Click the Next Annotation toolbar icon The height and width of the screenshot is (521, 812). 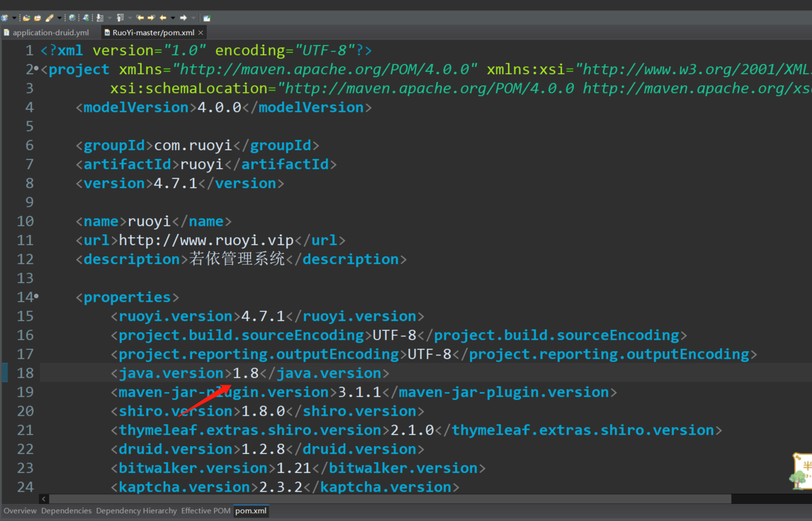(x=100, y=18)
